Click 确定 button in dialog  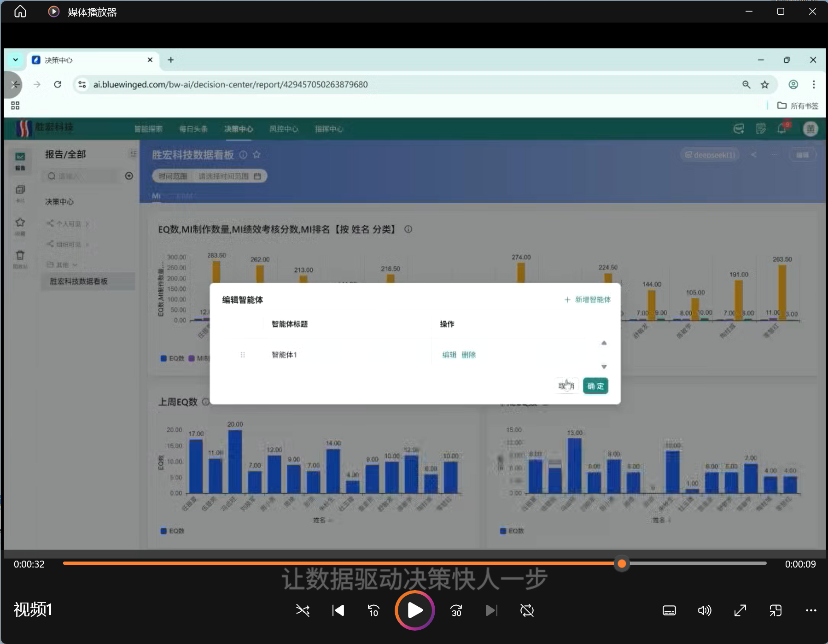(x=595, y=386)
